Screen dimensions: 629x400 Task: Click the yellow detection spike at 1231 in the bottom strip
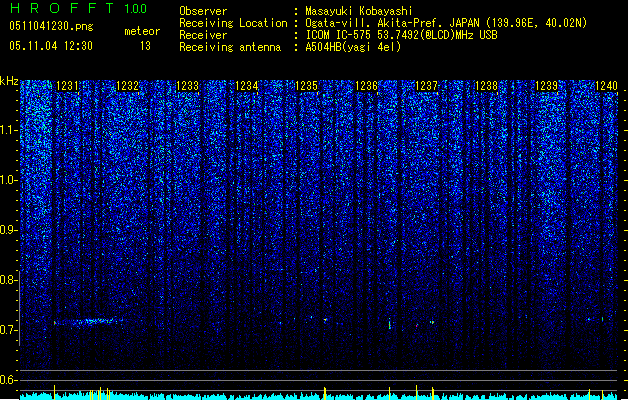coord(55,392)
